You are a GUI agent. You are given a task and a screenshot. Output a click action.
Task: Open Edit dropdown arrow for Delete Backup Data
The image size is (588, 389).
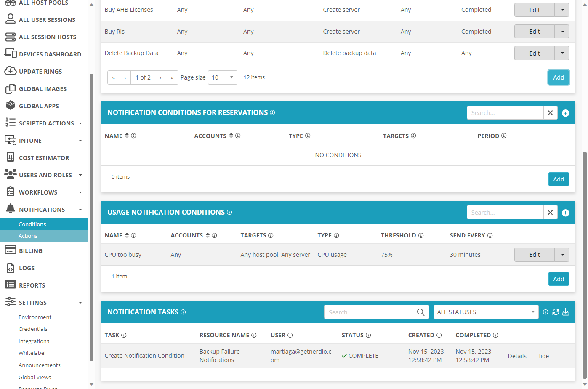click(562, 53)
